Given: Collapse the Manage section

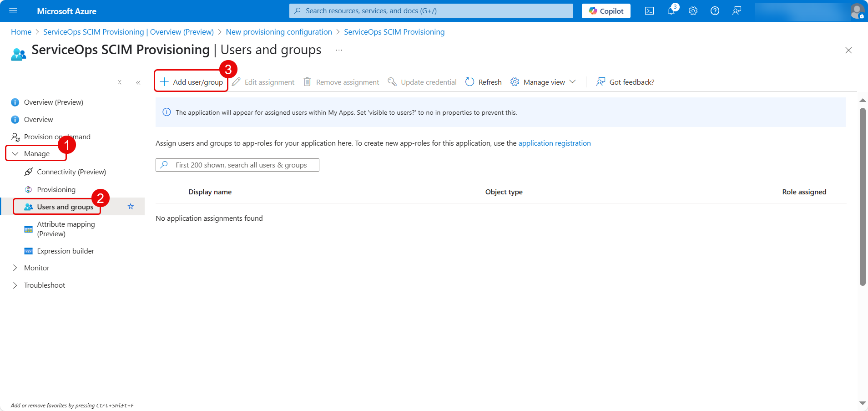Looking at the screenshot, I should click(x=15, y=154).
